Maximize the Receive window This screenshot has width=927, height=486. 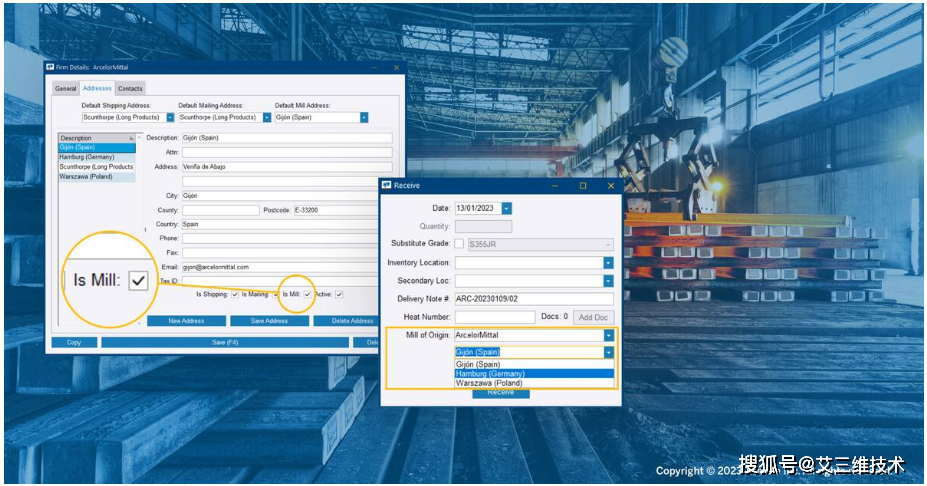tap(583, 185)
